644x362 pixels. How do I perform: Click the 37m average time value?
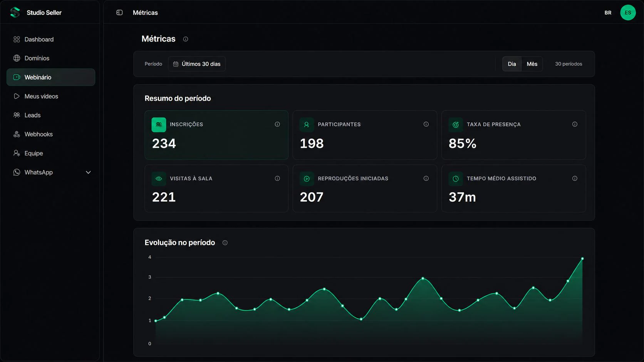tap(462, 197)
